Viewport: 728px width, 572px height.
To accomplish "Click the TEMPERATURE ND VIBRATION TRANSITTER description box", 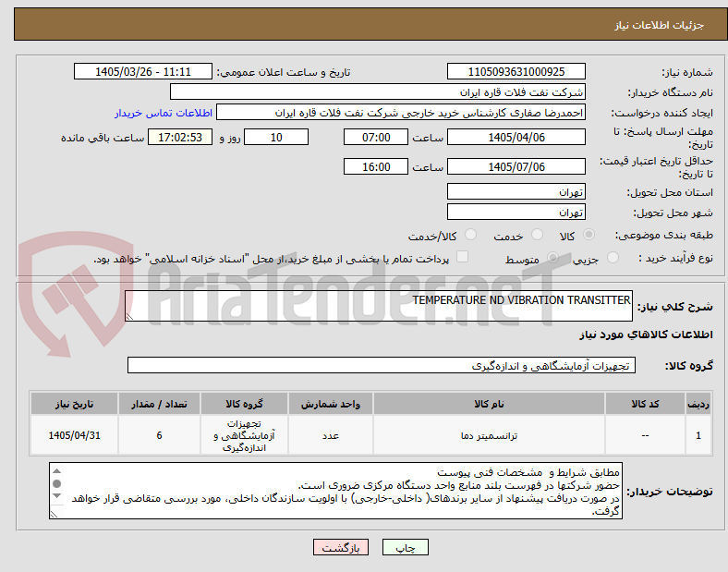I will 379,306.
